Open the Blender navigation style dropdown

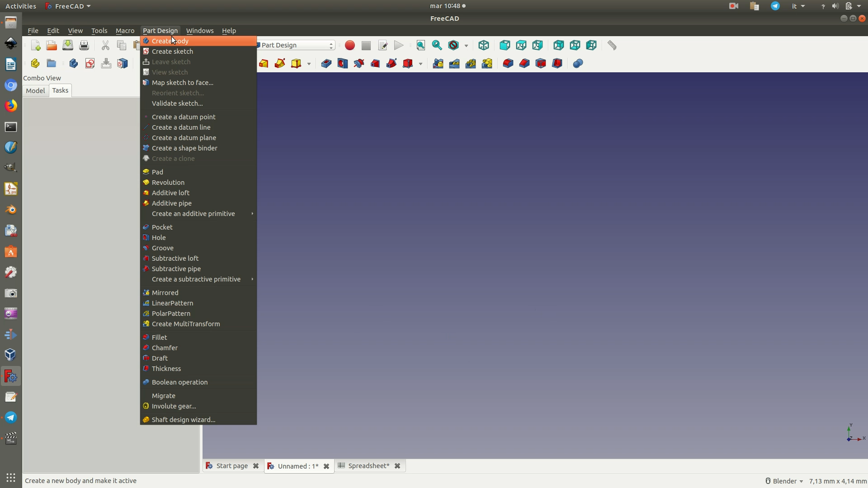(787, 481)
